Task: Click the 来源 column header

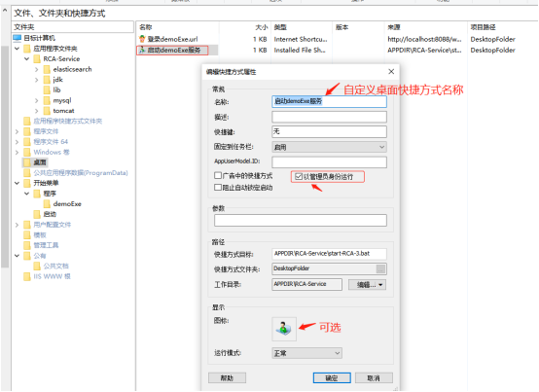Action: pyautogui.click(x=394, y=27)
